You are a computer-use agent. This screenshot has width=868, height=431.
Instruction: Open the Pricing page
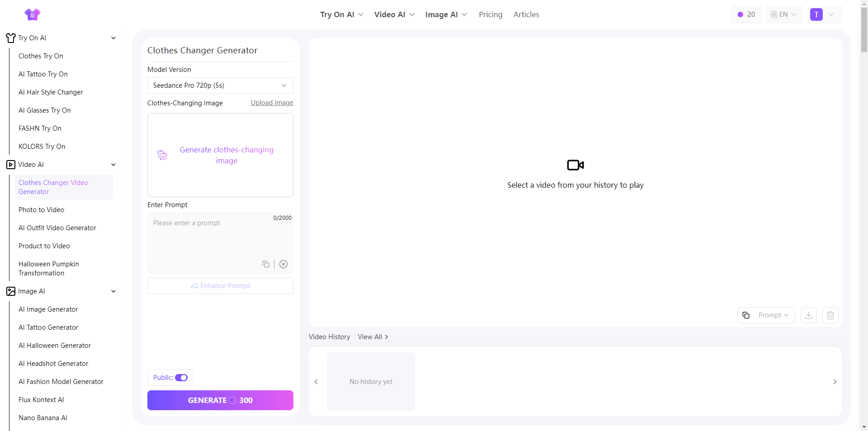click(x=491, y=14)
